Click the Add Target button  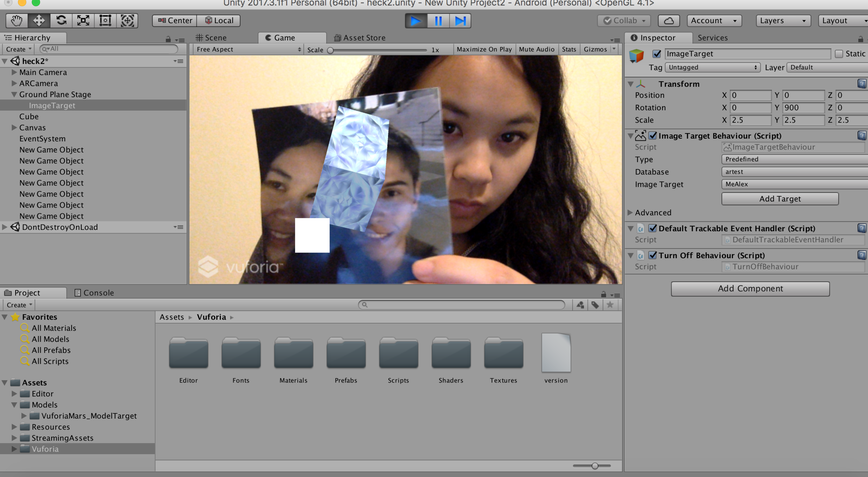[x=780, y=199]
